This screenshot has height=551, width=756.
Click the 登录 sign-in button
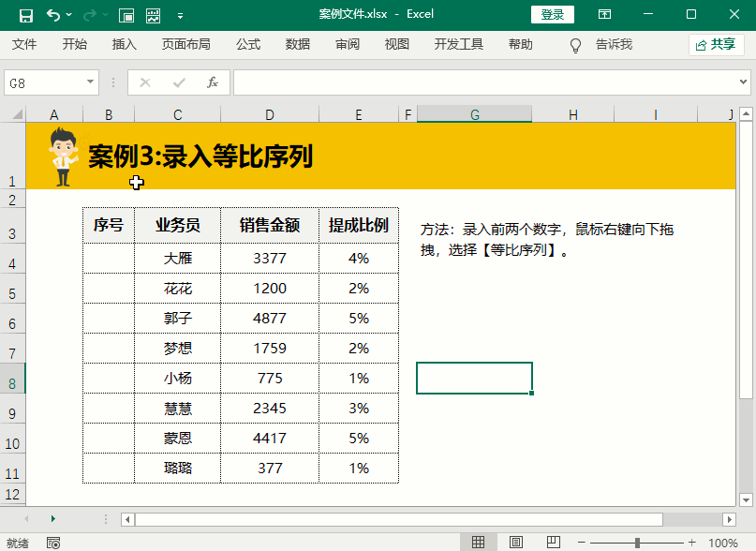pos(553,15)
